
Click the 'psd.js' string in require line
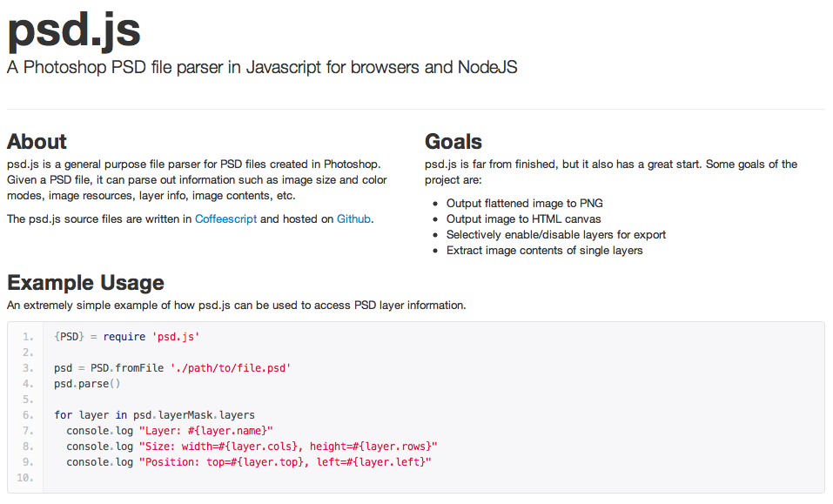175,337
